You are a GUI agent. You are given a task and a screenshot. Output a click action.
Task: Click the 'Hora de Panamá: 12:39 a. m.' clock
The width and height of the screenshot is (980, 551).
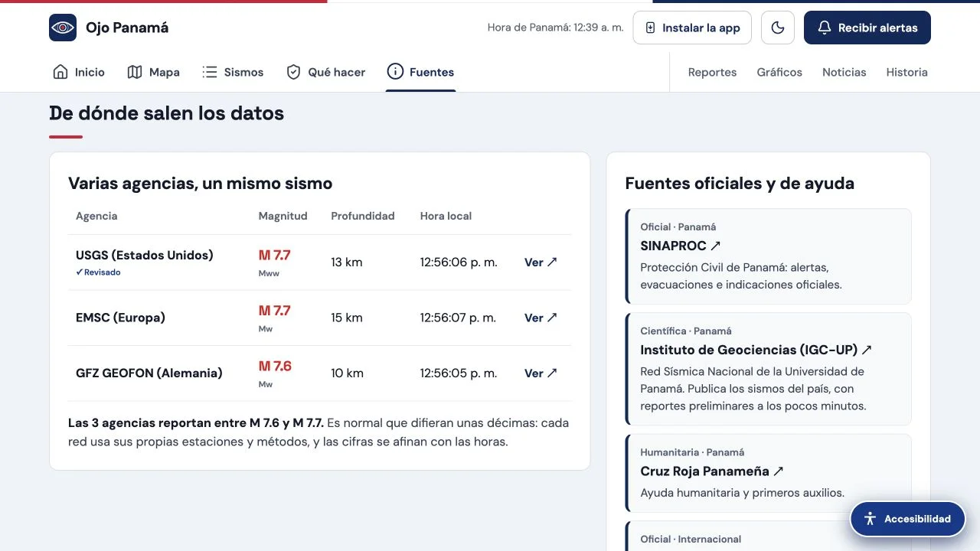(556, 28)
